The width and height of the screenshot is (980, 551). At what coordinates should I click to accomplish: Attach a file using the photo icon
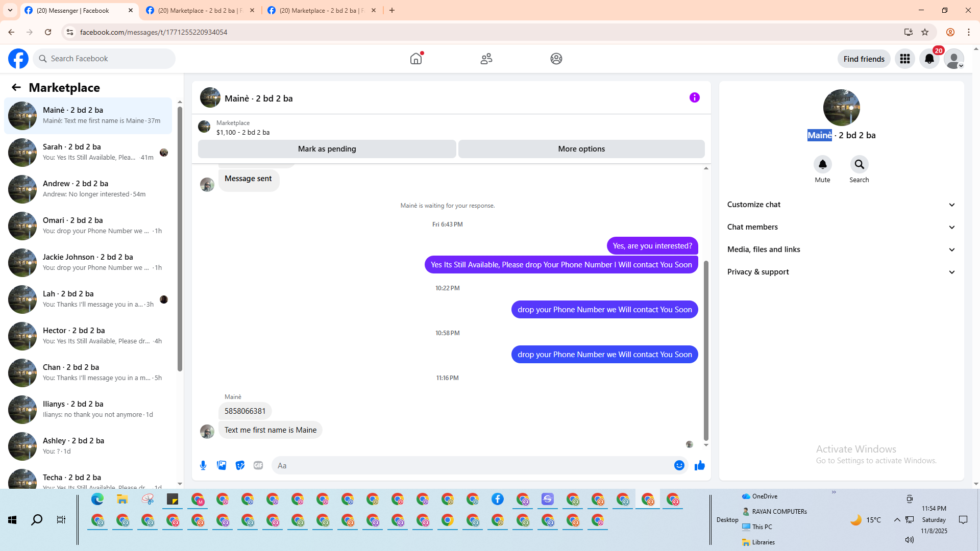222,465
